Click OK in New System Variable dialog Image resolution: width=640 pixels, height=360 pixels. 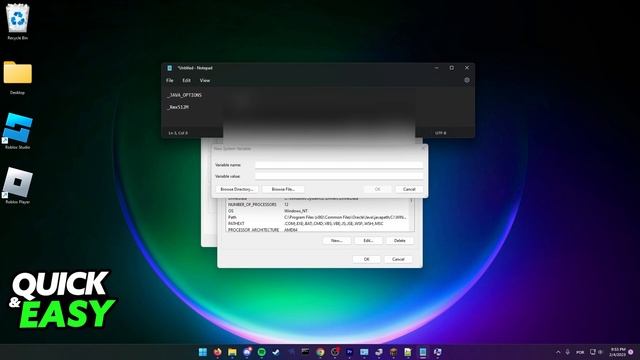coord(377,189)
